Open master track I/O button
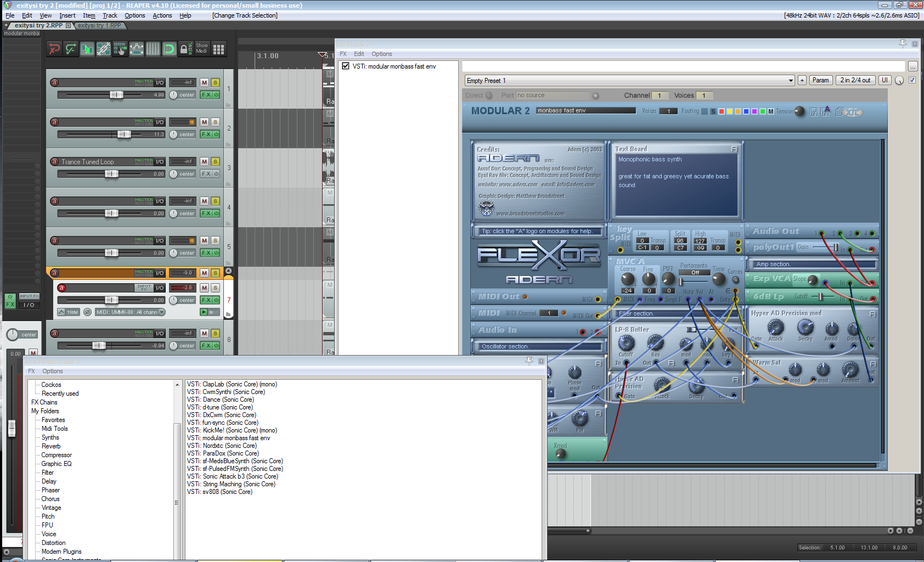This screenshot has width=924, height=562. coord(29,305)
